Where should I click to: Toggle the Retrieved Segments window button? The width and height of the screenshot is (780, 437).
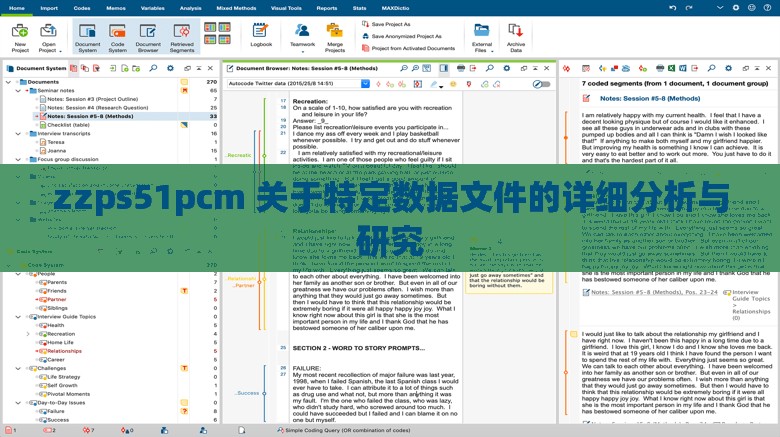[x=182, y=36]
